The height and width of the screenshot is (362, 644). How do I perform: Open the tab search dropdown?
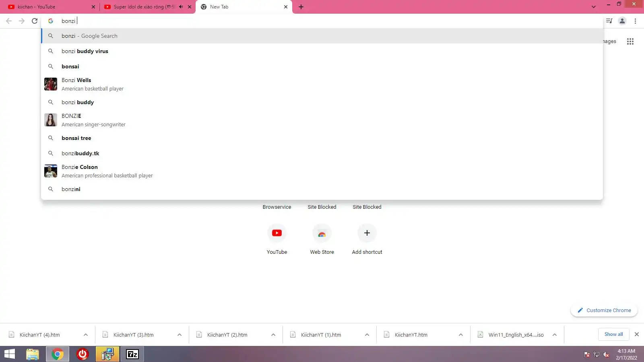tap(594, 7)
